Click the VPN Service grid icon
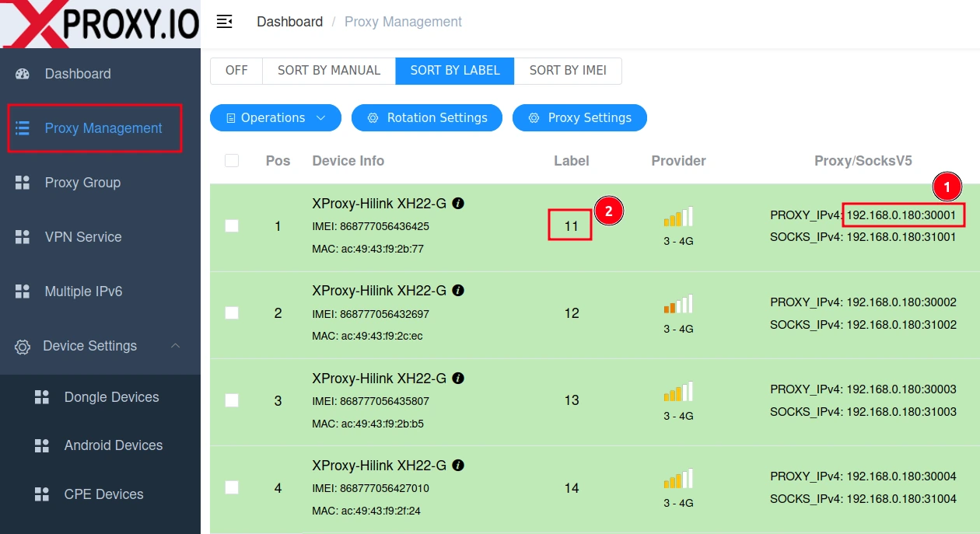The width and height of the screenshot is (980, 534). pos(23,237)
